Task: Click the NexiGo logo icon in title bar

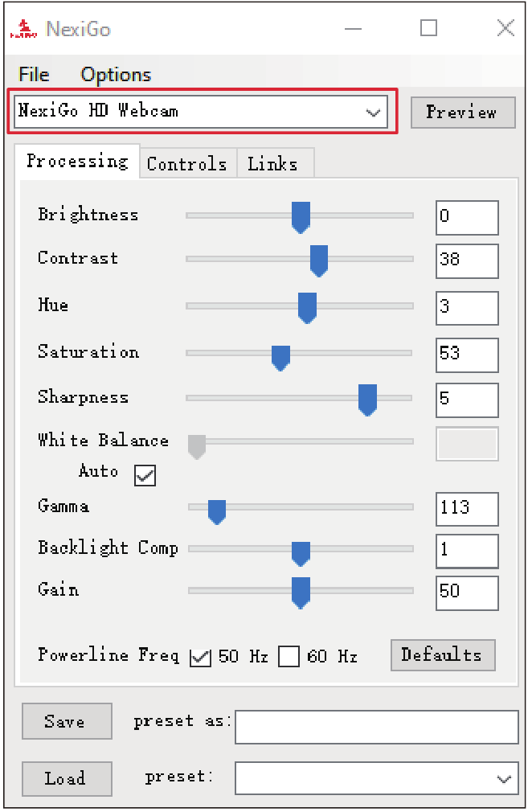Action: point(23,29)
